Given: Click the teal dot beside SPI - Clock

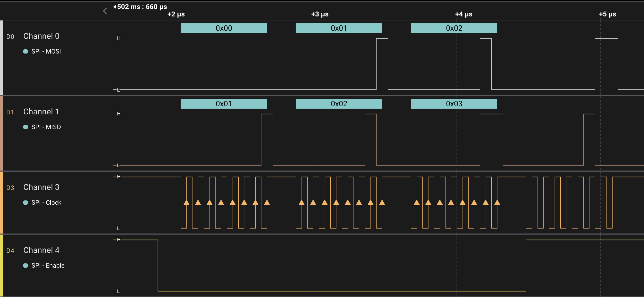Looking at the screenshot, I should tap(25, 203).
